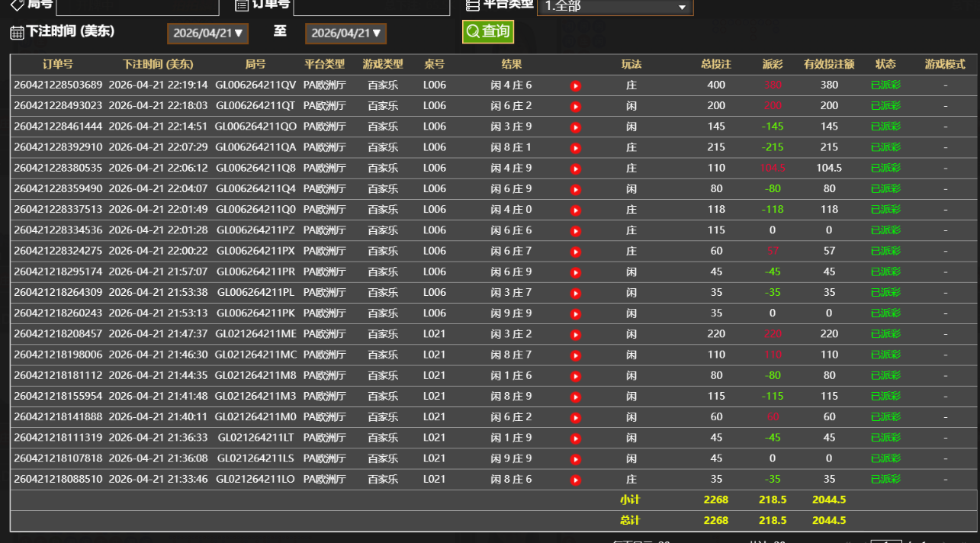Click the 结果 column header
Image resolution: width=980 pixels, height=543 pixels.
point(512,64)
